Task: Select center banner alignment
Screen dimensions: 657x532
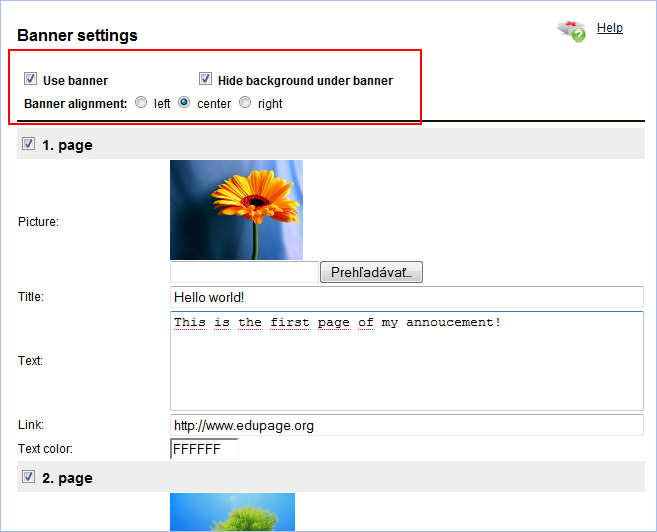Action: 184,103
